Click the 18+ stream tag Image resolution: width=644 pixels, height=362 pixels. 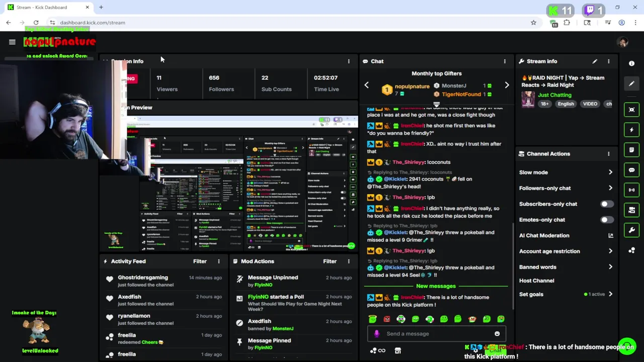tap(544, 104)
